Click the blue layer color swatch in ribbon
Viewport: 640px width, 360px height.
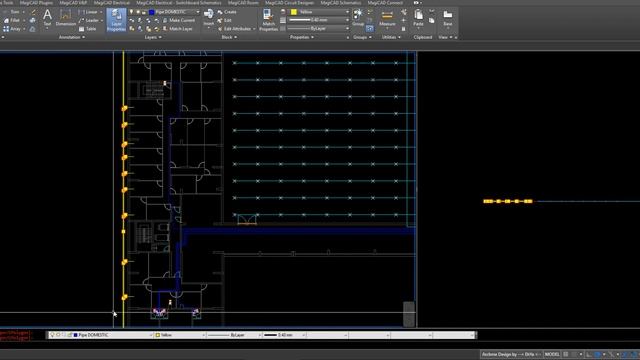point(152,12)
